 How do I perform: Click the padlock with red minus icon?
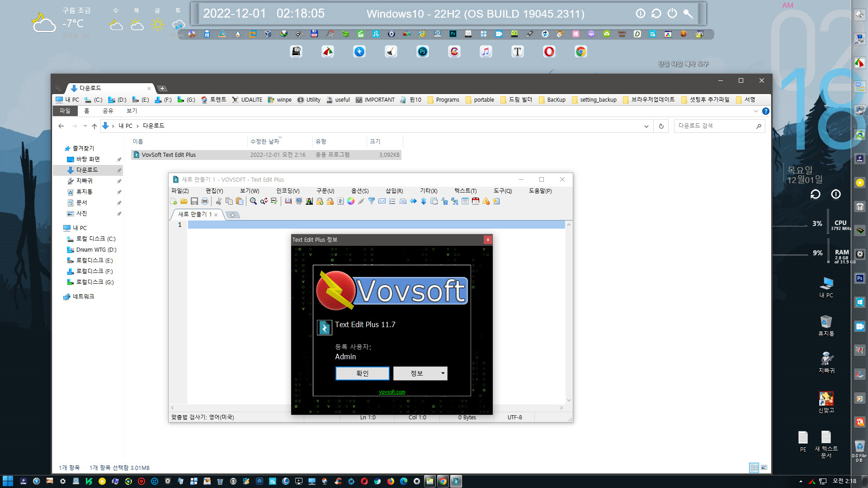[x=330, y=202]
